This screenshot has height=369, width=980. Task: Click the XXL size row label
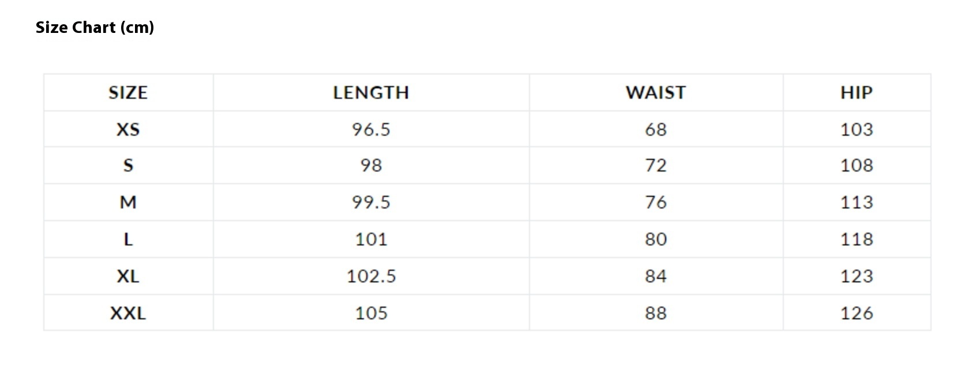point(128,313)
